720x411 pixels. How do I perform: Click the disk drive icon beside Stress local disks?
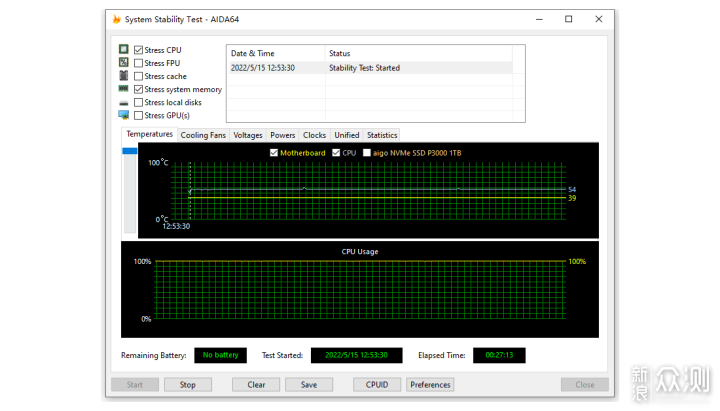tap(124, 103)
